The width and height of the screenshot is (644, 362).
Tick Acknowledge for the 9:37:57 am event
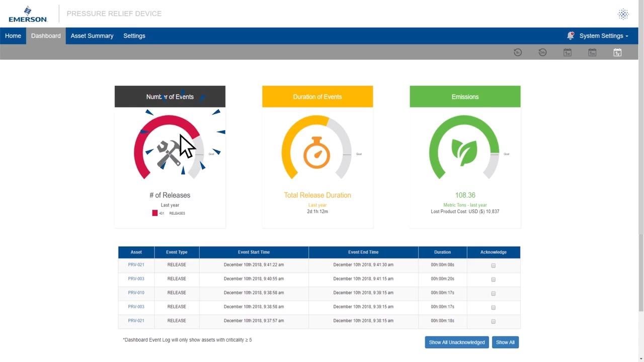pos(493,321)
